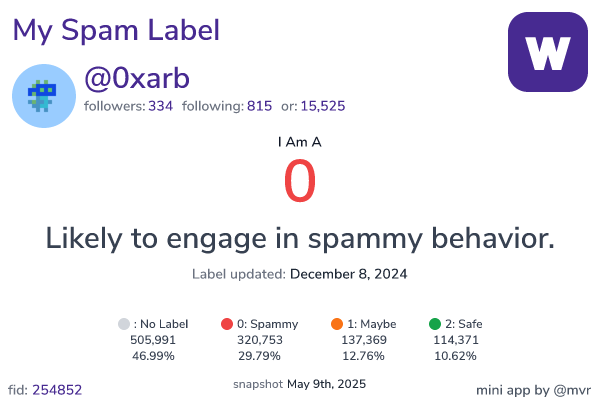Viewport: 600px width, 400px height.
Task: Click the gray No Label dot
Action: [124, 324]
